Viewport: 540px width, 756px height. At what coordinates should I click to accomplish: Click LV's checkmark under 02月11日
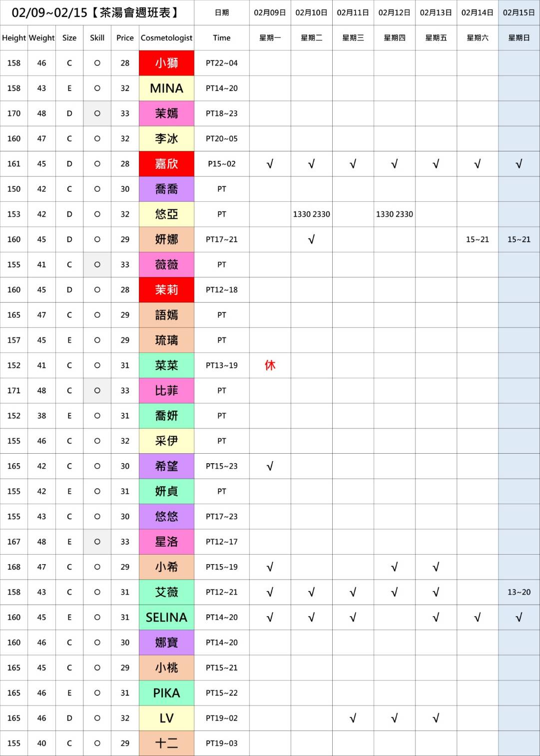click(353, 718)
